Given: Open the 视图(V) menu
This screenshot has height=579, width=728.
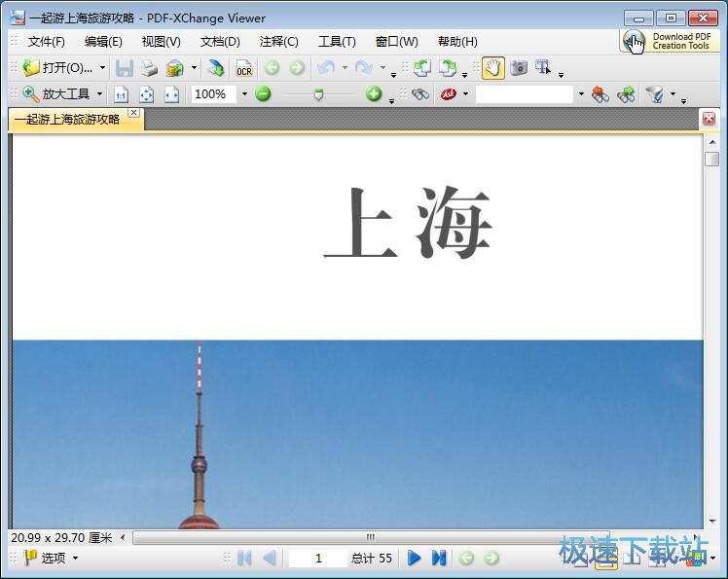Looking at the screenshot, I should click(162, 42).
